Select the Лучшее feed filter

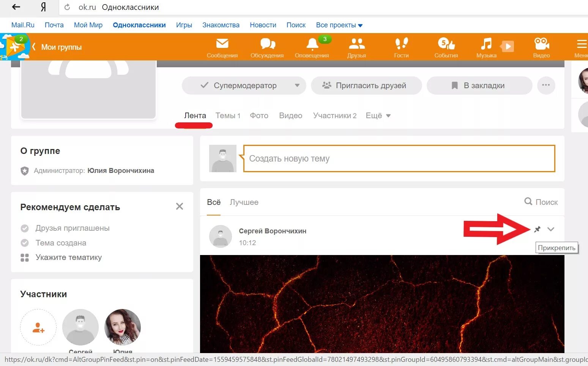pos(244,202)
